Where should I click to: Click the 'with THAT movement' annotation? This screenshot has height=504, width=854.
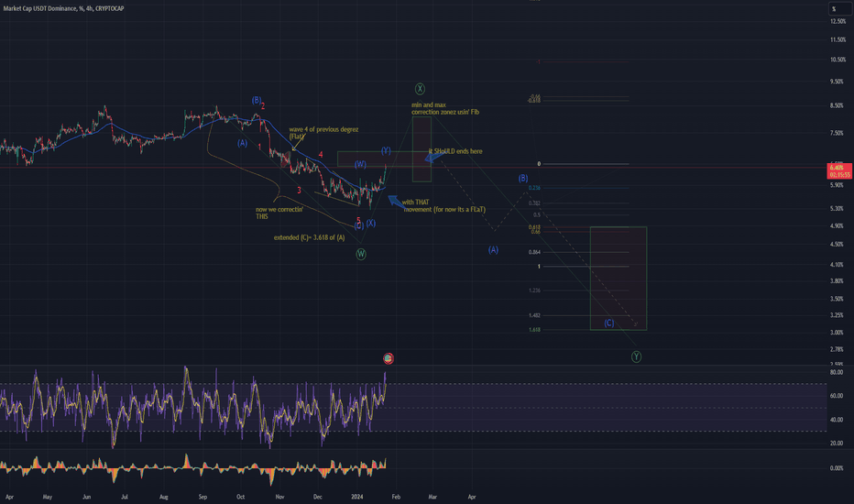(443, 206)
